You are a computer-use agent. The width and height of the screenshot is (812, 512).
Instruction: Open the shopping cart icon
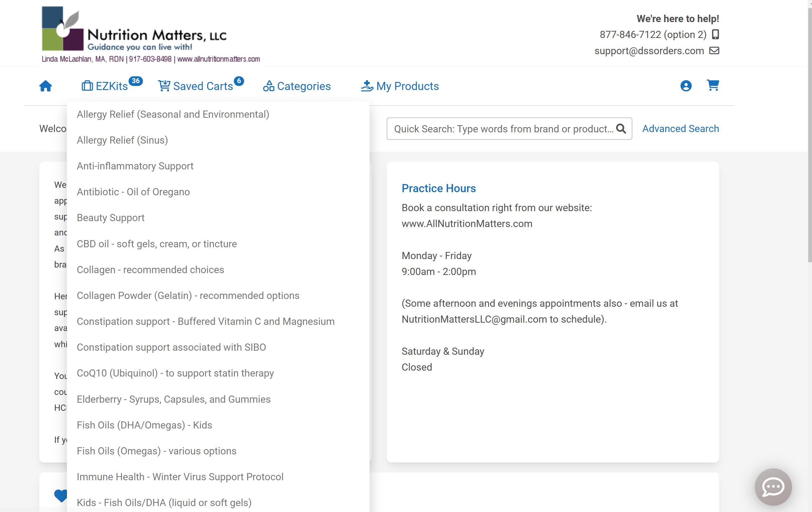coord(712,85)
